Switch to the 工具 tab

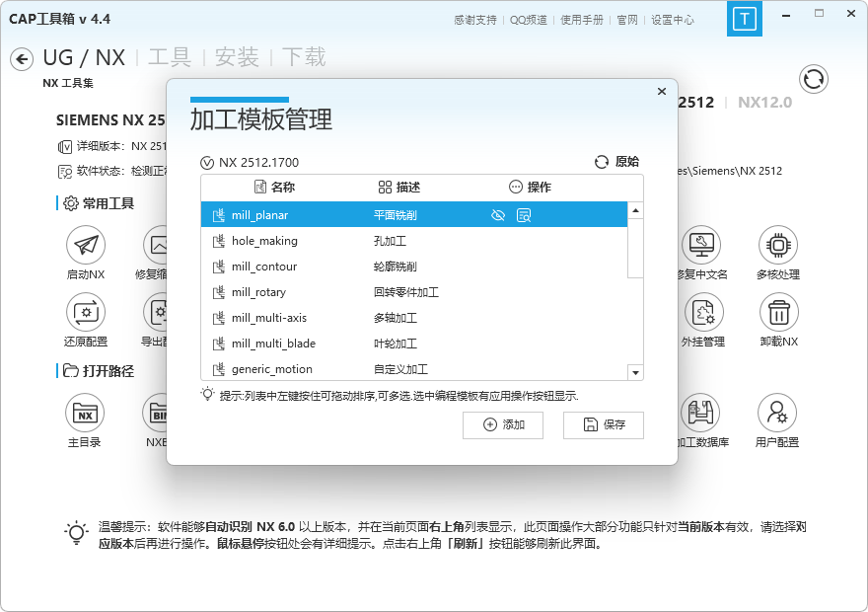[169, 57]
